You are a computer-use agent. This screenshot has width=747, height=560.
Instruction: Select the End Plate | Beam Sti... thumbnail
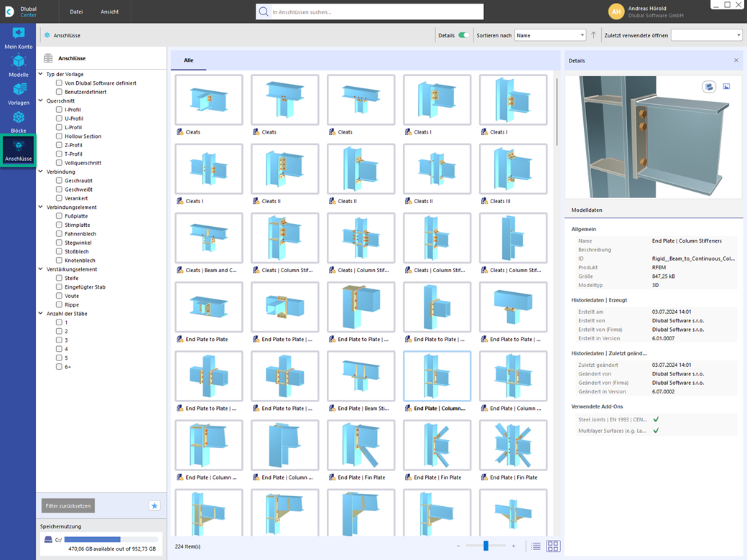(x=361, y=376)
